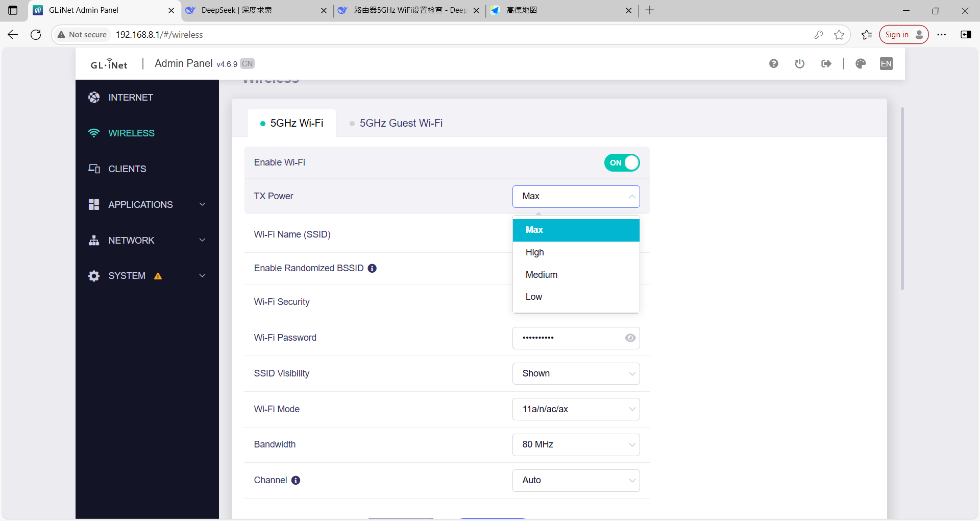The width and height of the screenshot is (980, 521).
Task: Click the CN region badge
Action: (x=248, y=64)
